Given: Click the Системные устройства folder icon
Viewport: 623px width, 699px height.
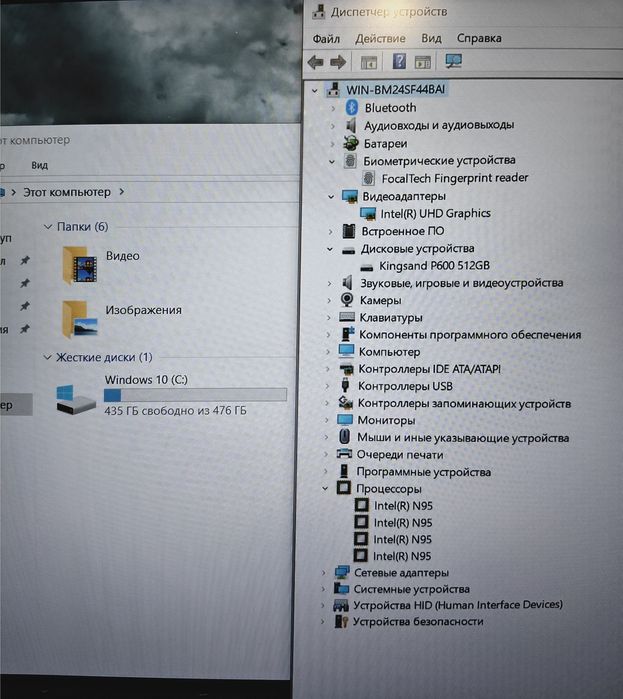Looking at the screenshot, I should (x=341, y=589).
